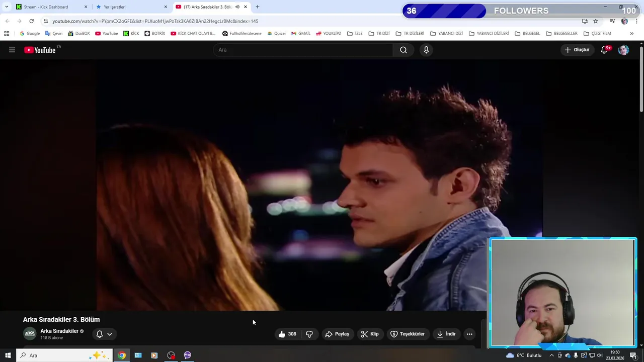Click the YouTube Ara search field

pyautogui.click(x=303, y=50)
